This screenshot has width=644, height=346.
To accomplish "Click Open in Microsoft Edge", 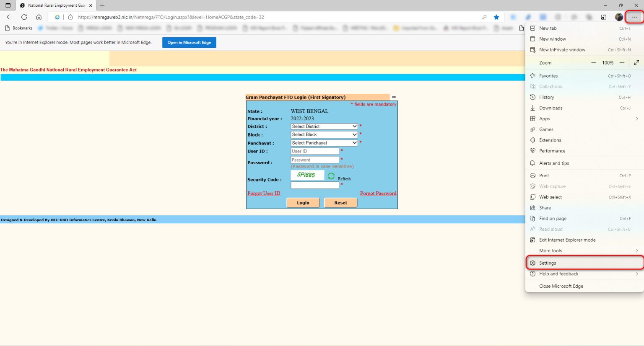I will [189, 42].
